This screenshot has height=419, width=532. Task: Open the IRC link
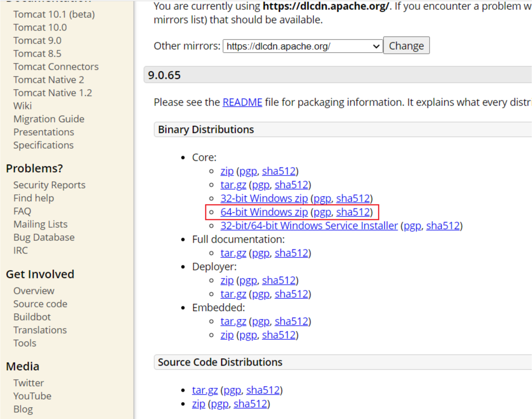(20, 250)
